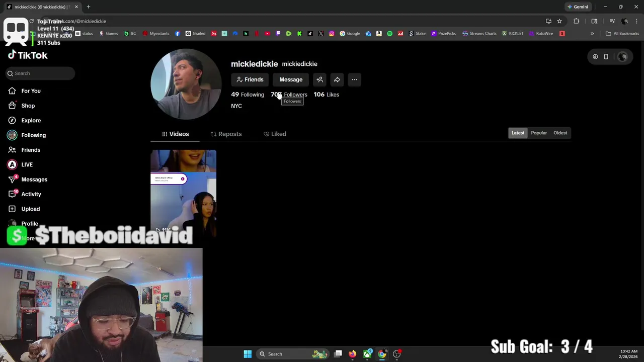Switch to the Liked tab
Viewport: 644px width, 362px height.
(x=275, y=134)
